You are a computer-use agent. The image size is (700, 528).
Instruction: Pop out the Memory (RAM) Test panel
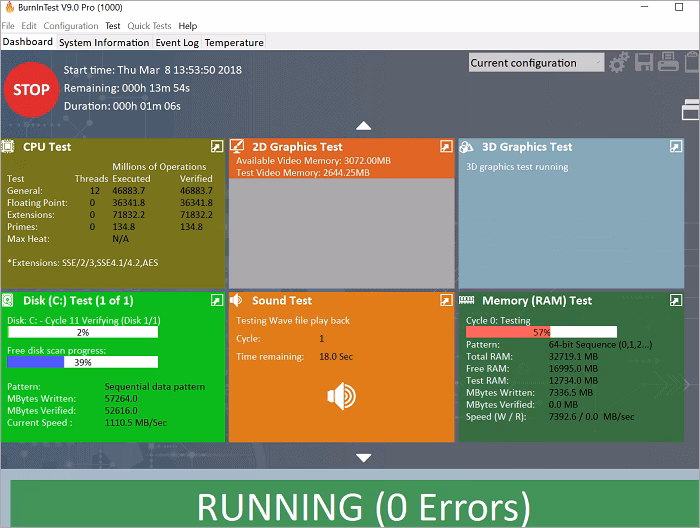676,300
